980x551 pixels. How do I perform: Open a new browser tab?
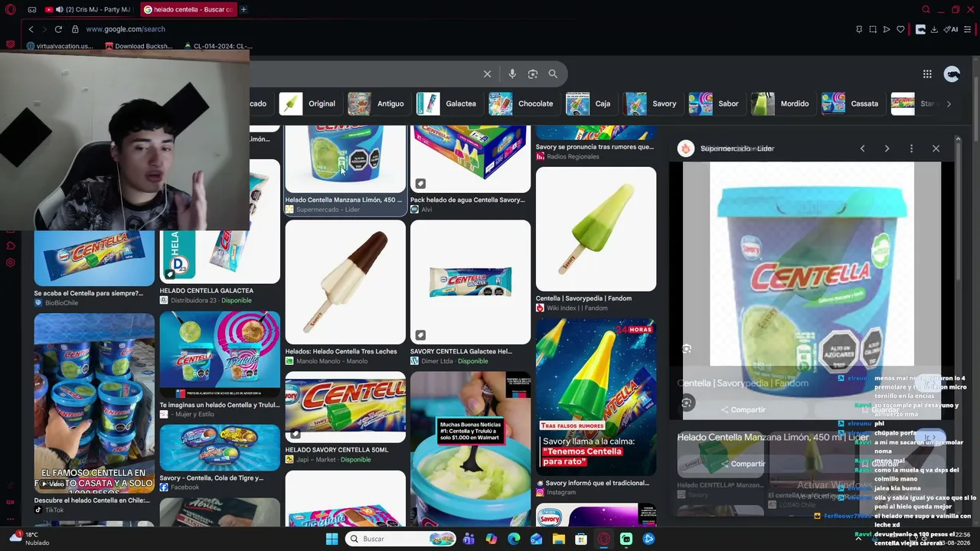click(x=243, y=10)
